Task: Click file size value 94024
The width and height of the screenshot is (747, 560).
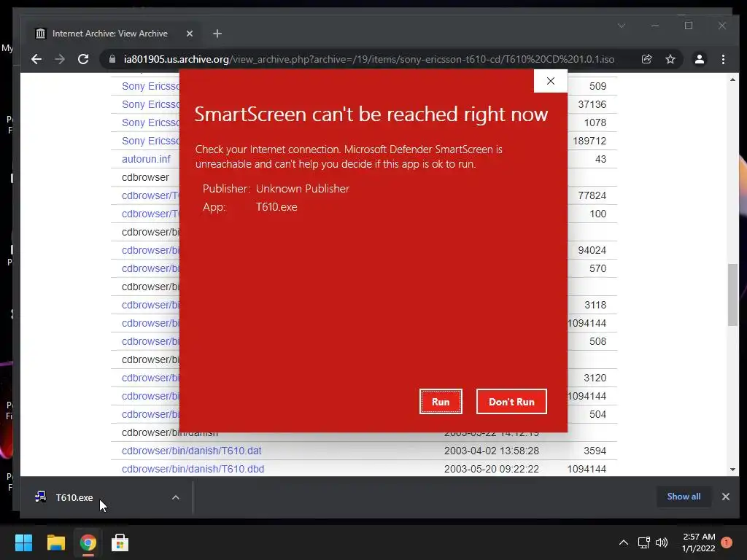Action: click(x=592, y=251)
